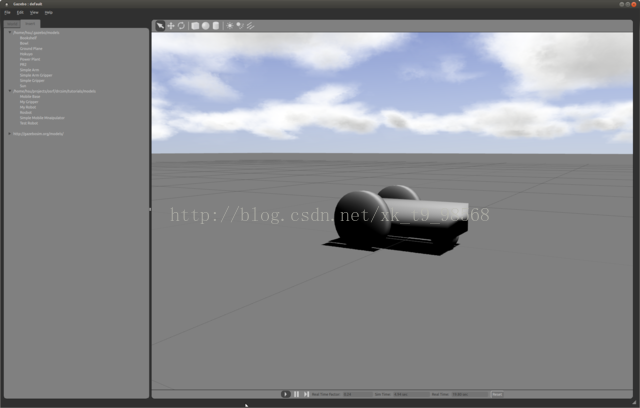This screenshot has width=640, height=408.
Task: Activate the rotate tool
Action: 181,26
